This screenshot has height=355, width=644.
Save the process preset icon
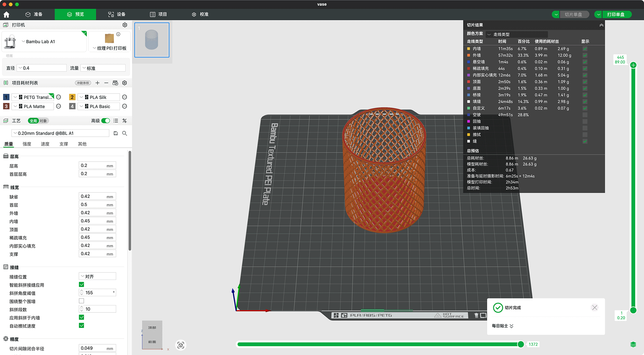click(x=116, y=133)
